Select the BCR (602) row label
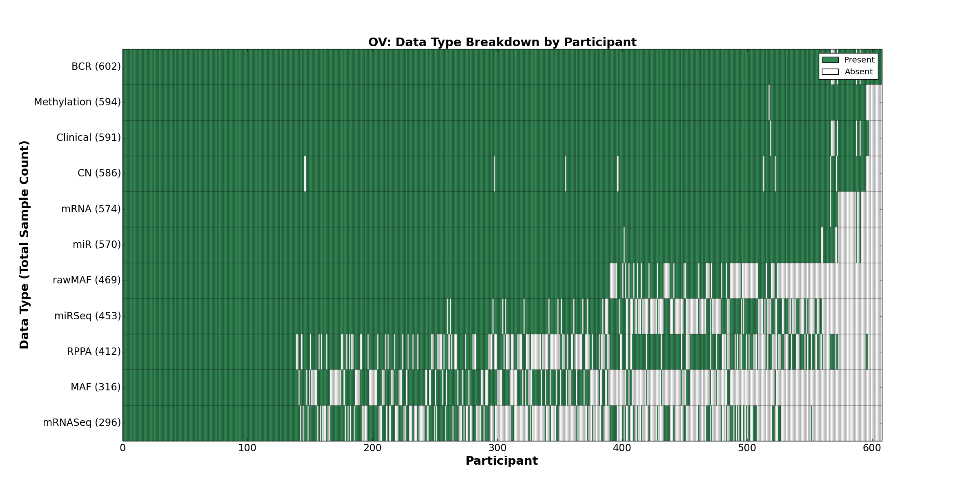Screen dimensions: 980x490 96,67
